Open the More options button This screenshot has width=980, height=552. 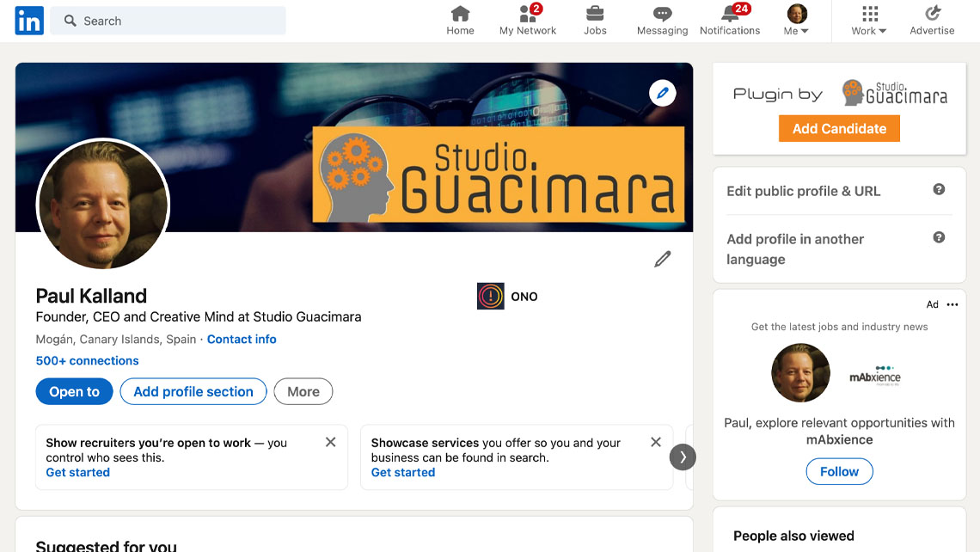coord(303,391)
